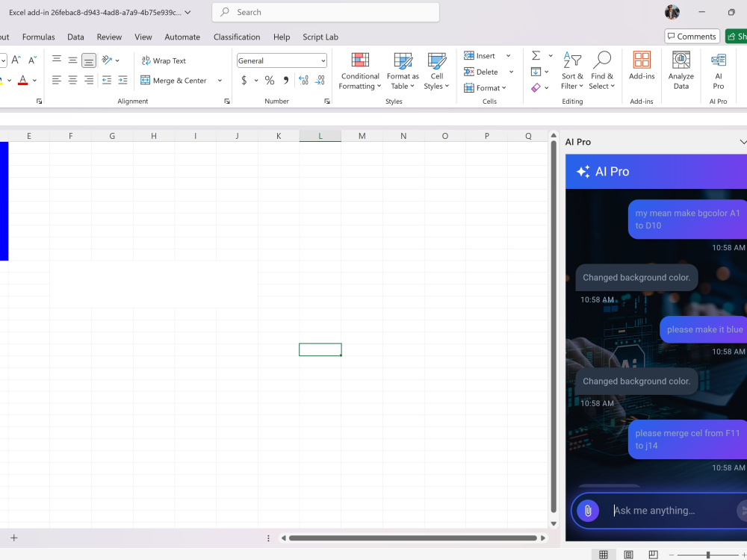Screen dimensions: 747x560
Task: Open Cell Styles gallery
Action: coord(436,71)
